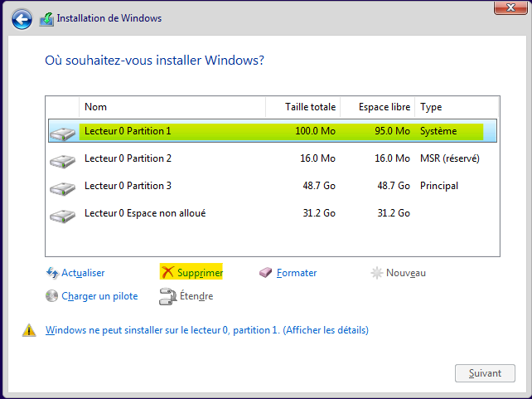Screen dimensions: 532x399
Task: Click the red X Supprimer icon
Action: (167, 273)
